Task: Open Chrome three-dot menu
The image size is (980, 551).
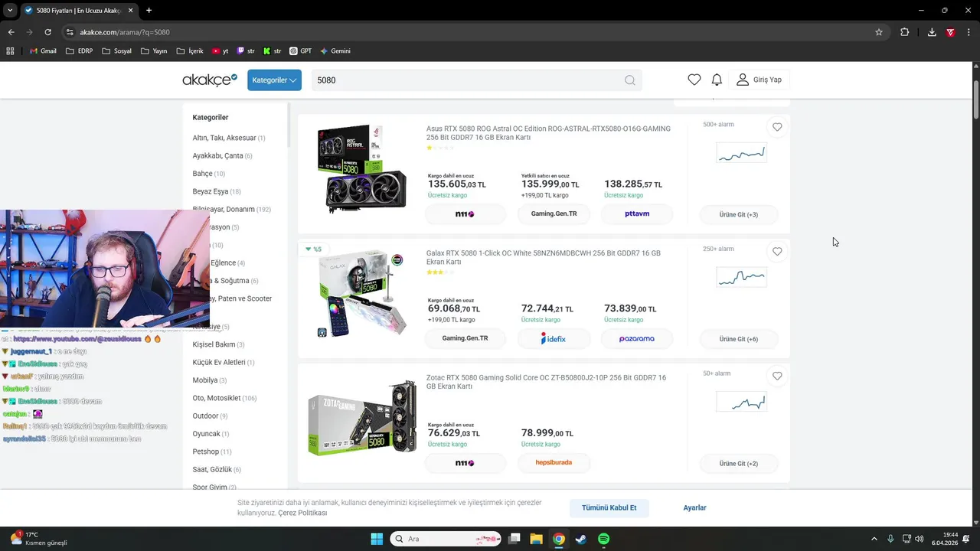Action: click(969, 32)
